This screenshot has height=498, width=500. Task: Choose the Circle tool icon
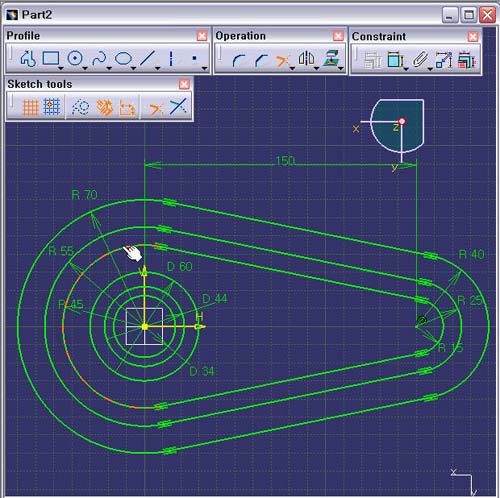coord(75,58)
